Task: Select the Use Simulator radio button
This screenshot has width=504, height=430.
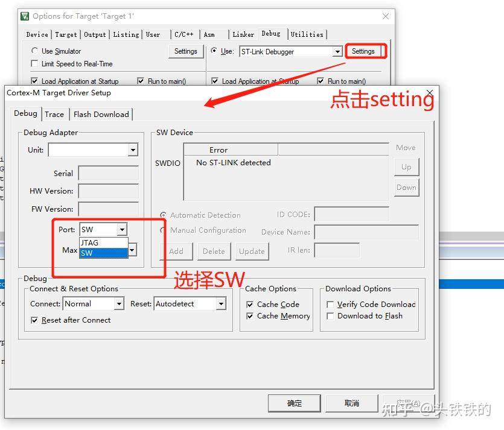Action: point(34,51)
